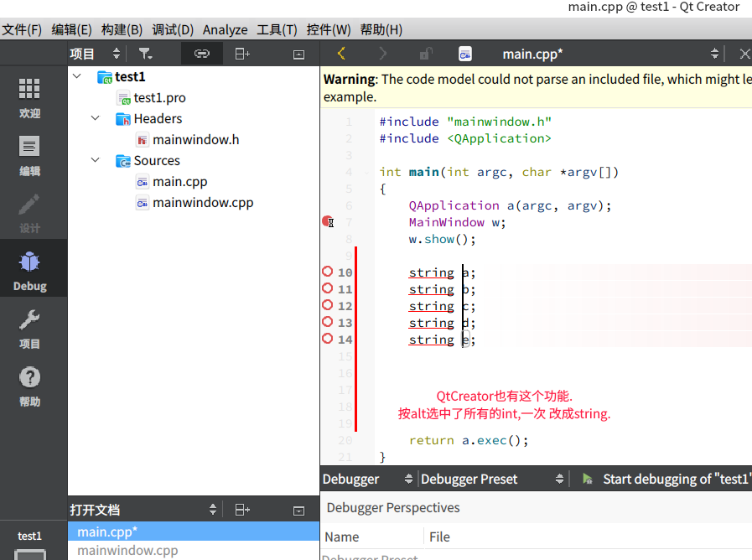Toggle the breakpoint on line 12
The height and width of the screenshot is (560, 752).
pos(328,305)
